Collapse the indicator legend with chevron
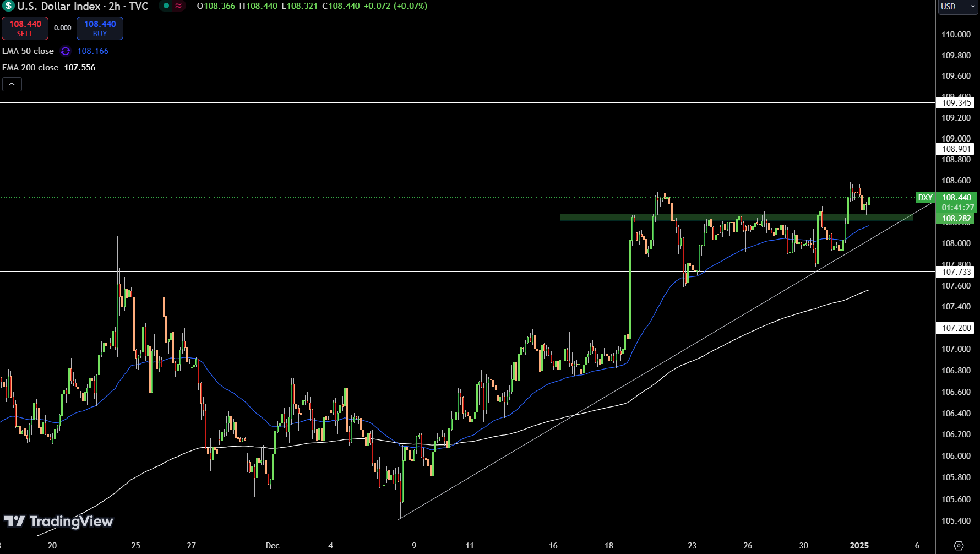This screenshot has height=554, width=980. point(12,84)
